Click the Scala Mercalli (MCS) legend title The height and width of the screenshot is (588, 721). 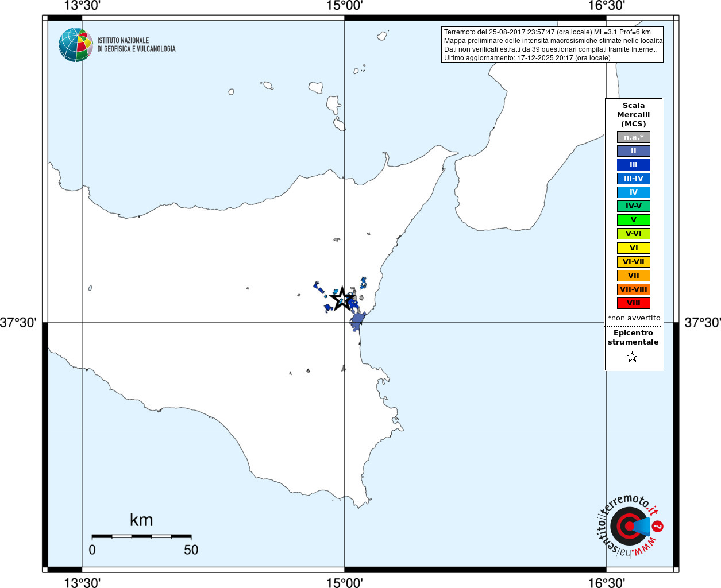(634, 115)
